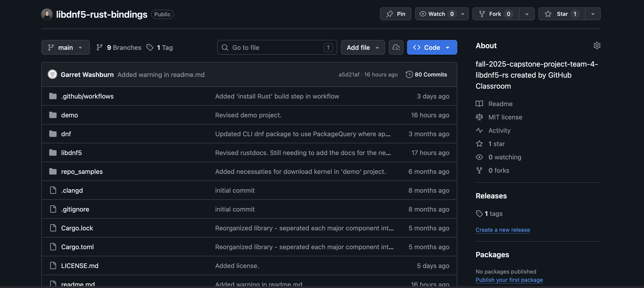This screenshot has width=644, height=288.
Task: Open the 'Reorganized library' commit for Cargo.lock
Action: coord(304,228)
